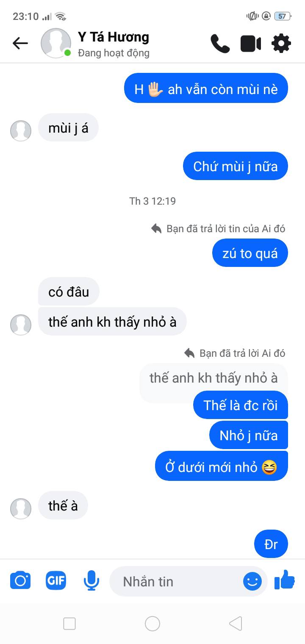
Task: Start a voice call with phone icon
Action: tap(220, 43)
